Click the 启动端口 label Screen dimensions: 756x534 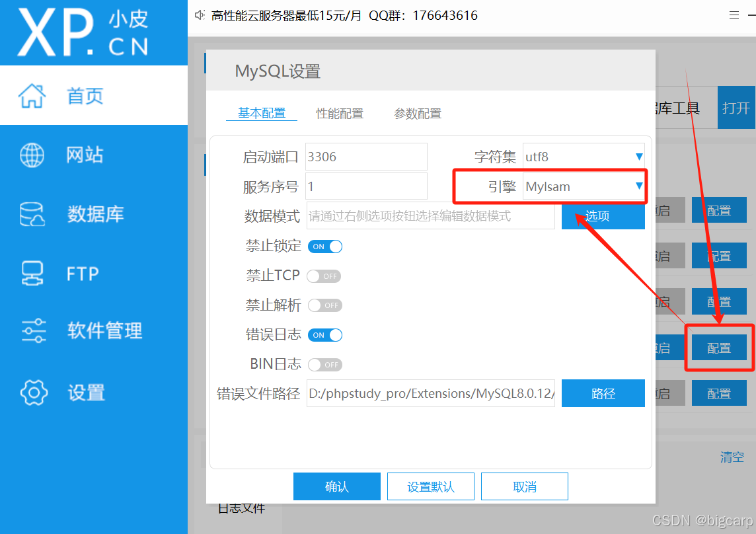tap(270, 157)
